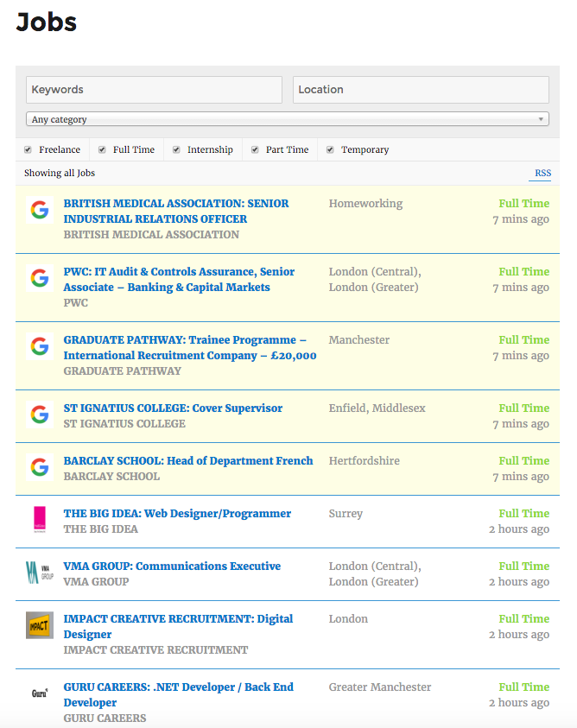577x728 pixels.
Task: Open British Medical Association Senior Industrial Relations Officer job
Action: coord(176,211)
